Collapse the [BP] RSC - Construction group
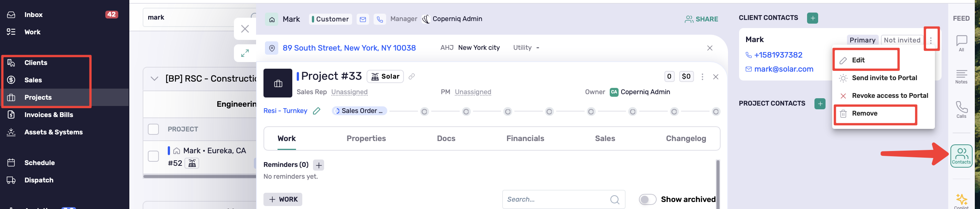 pyautogui.click(x=154, y=79)
